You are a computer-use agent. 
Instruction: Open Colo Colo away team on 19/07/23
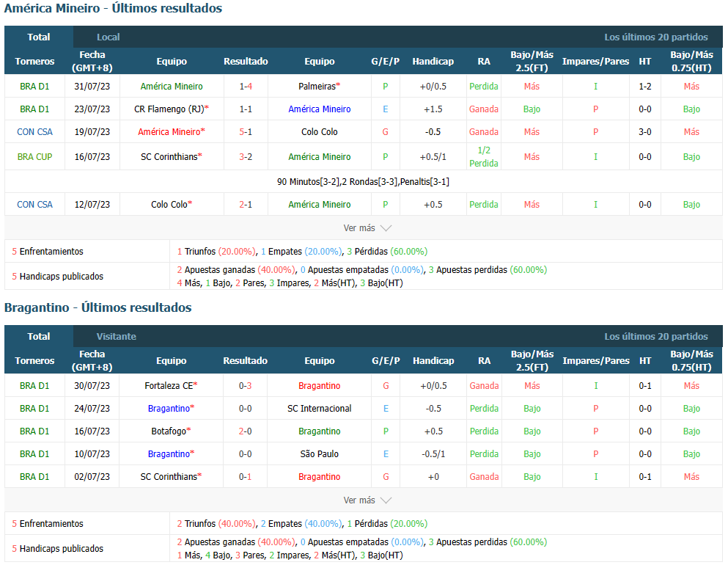click(320, 131)
